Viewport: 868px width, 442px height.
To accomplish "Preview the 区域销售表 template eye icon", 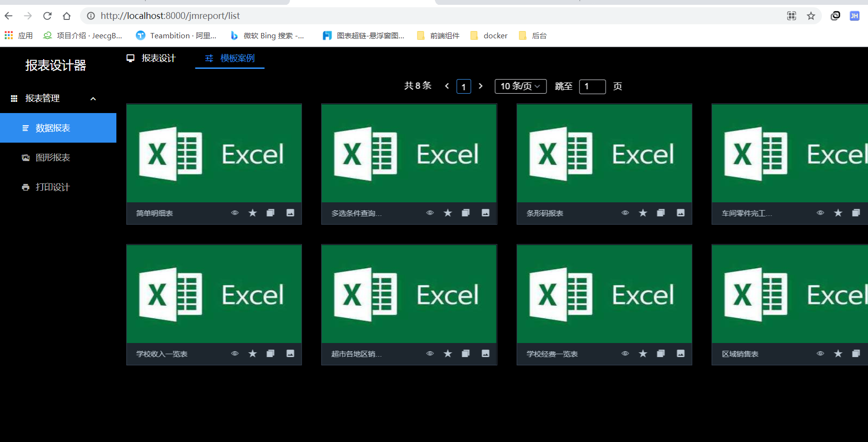I will click(820, 354).
